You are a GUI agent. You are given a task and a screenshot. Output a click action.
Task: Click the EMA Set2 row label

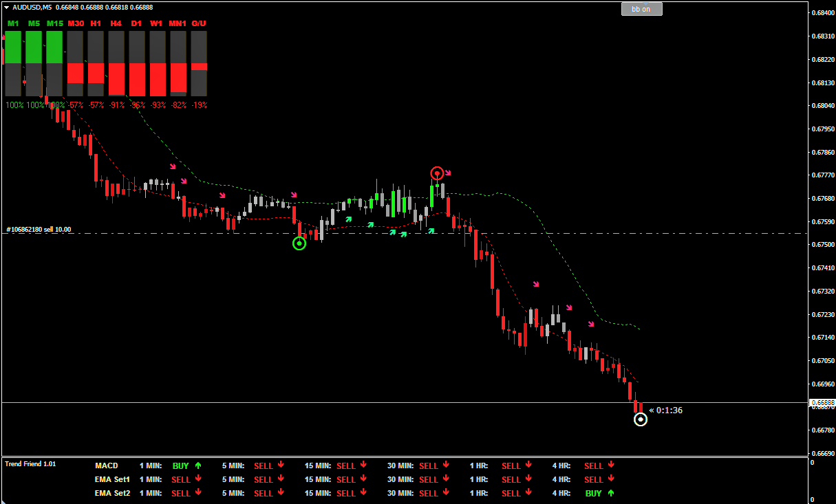click(x=112, y=493)
